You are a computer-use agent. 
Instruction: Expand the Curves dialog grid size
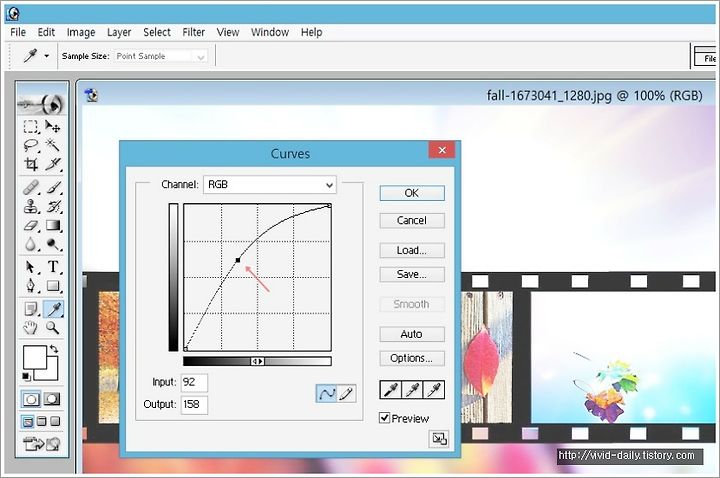tap(439, 439)
